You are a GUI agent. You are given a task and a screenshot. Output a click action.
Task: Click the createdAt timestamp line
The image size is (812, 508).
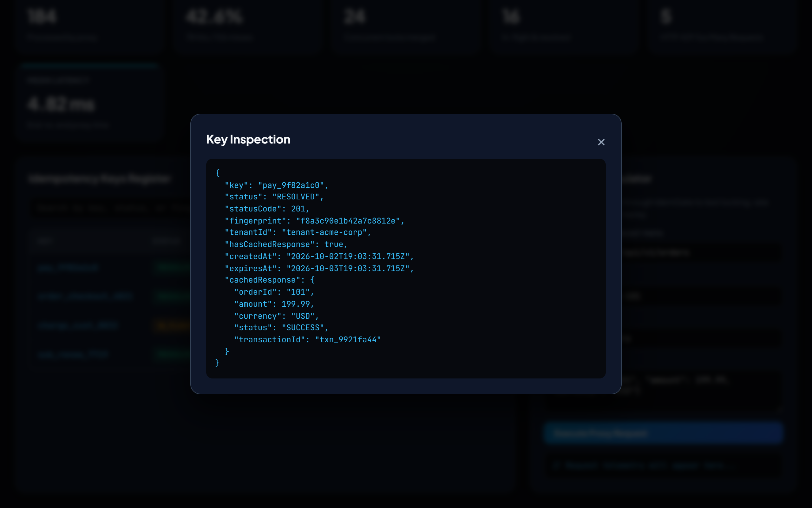(x=319, y=256)
